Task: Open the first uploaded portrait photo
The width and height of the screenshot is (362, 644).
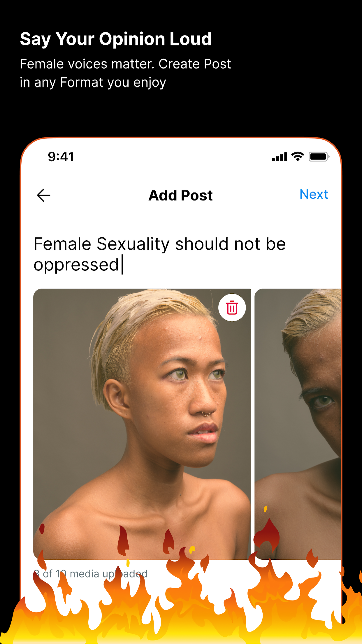Action: coord(142,424)
